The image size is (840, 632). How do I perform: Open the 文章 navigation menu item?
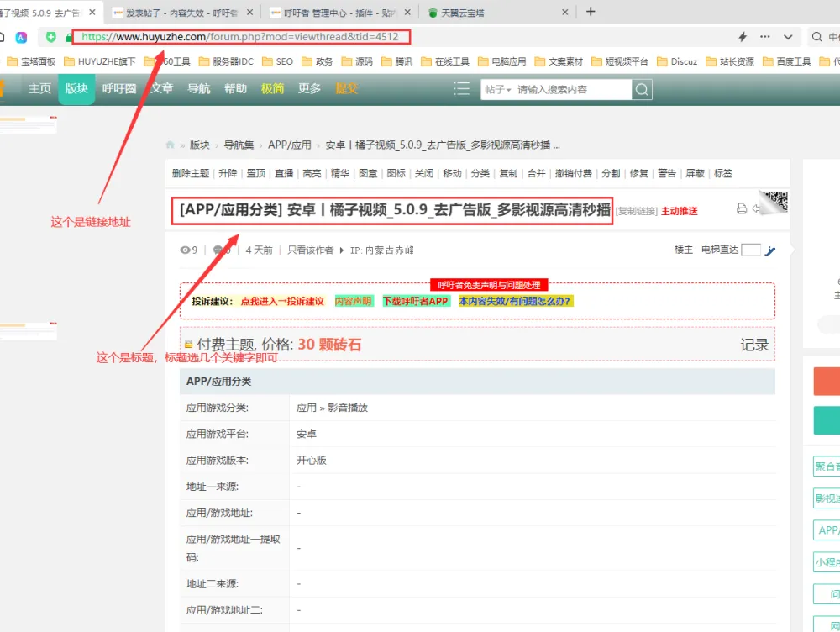click(162, 89)
